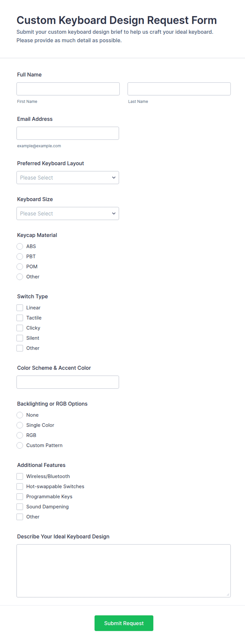This screenshot has width=245, height=644.
Task: Enable the Clicky switch checkbox
Action: [x=20, y=328]
